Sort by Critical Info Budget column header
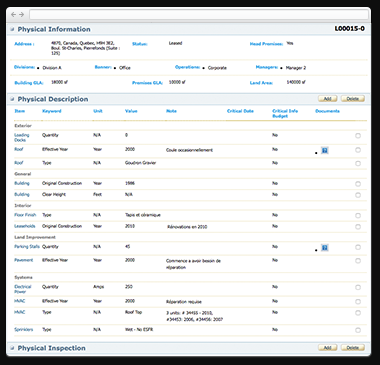The image size is (380, 365). coord(285,113)
